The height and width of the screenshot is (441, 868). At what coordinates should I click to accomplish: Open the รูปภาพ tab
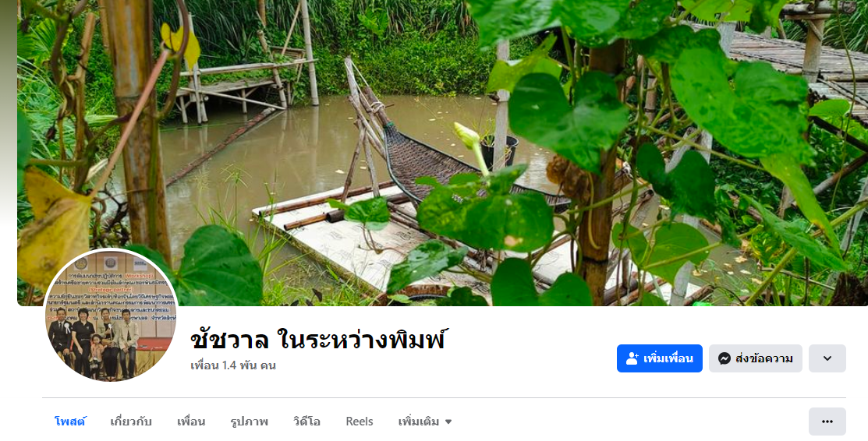pos(249,422)
